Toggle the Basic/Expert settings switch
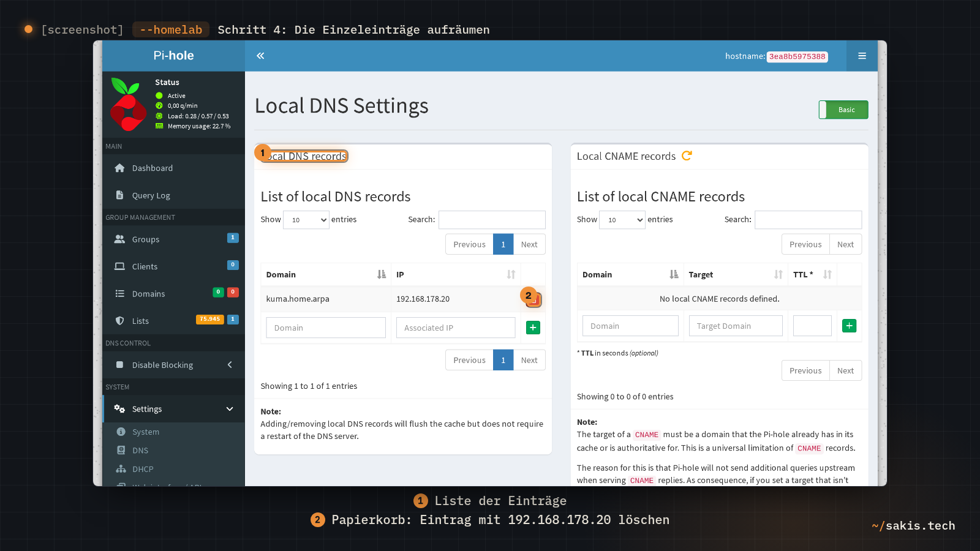Screen dimensions: 980x551 click(843, 110)
